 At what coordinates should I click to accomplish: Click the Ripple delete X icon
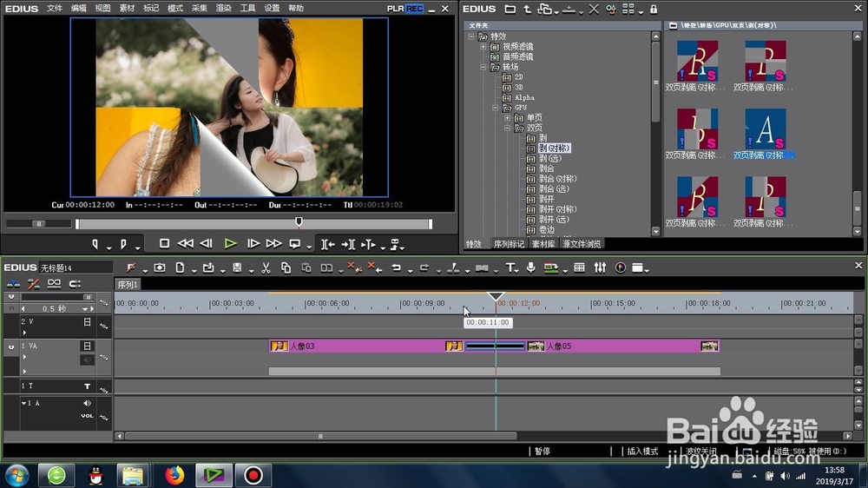pyautogui.click(x=375, y=268)
